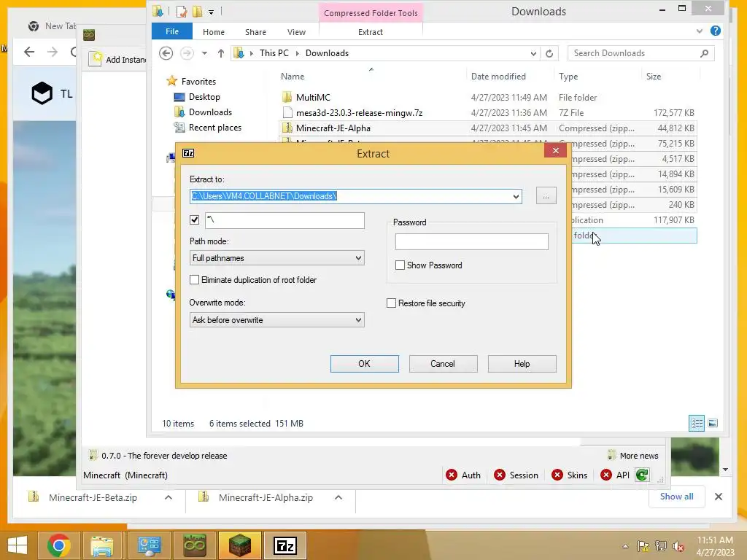This screenshot has height=560, width=747.
Task: Expand the ribbon with the chevron
Action: pos(700,31)
